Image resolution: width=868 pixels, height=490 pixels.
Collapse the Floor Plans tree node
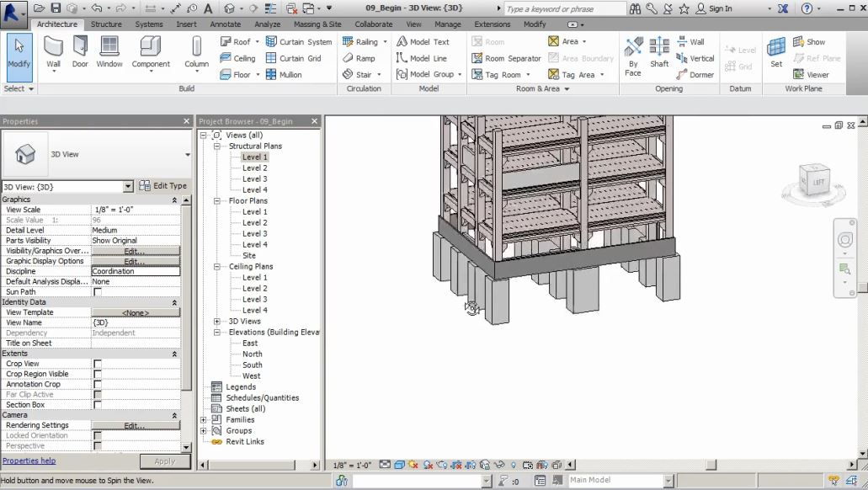pos(217,201)
